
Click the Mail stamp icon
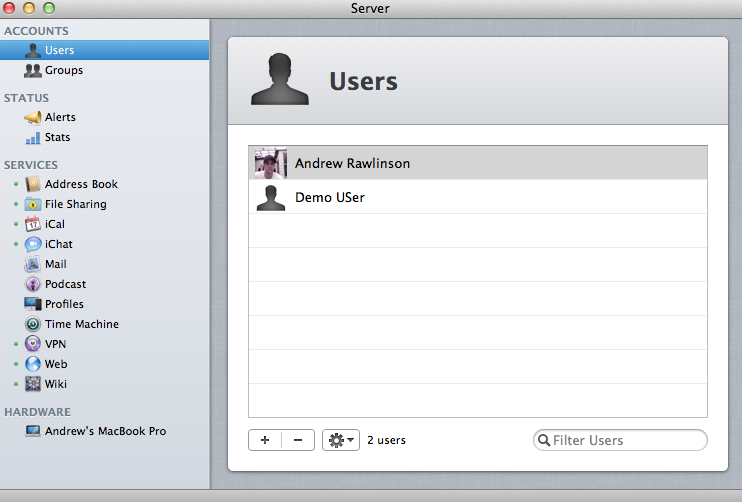(x=33, y=264)
